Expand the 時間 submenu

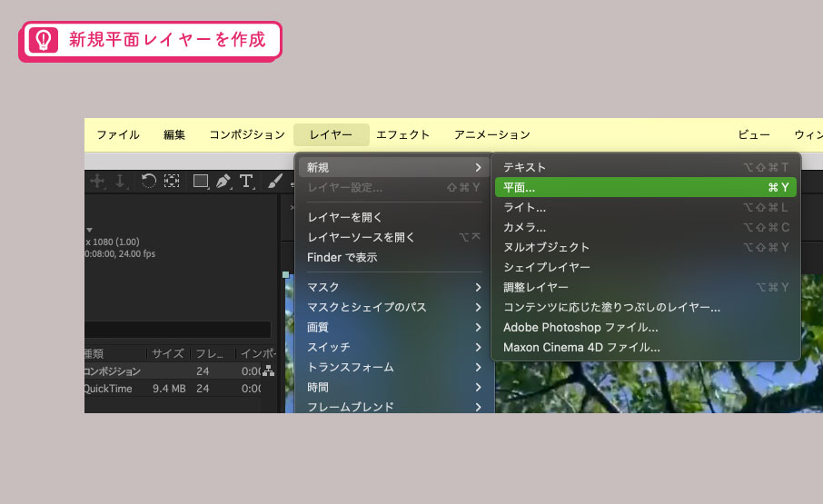pyautogui.click(x=394, y=387)
